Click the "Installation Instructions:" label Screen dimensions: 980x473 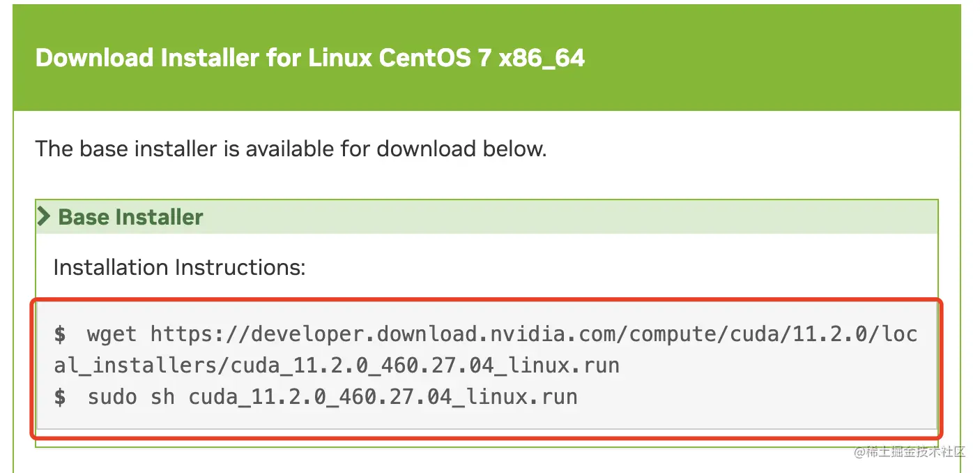[x=179, y=267]
